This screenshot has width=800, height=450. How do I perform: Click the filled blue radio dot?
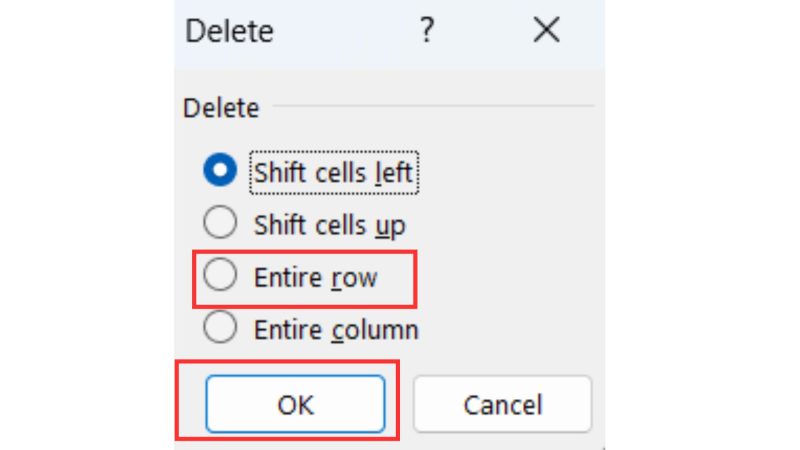point(220,170)
